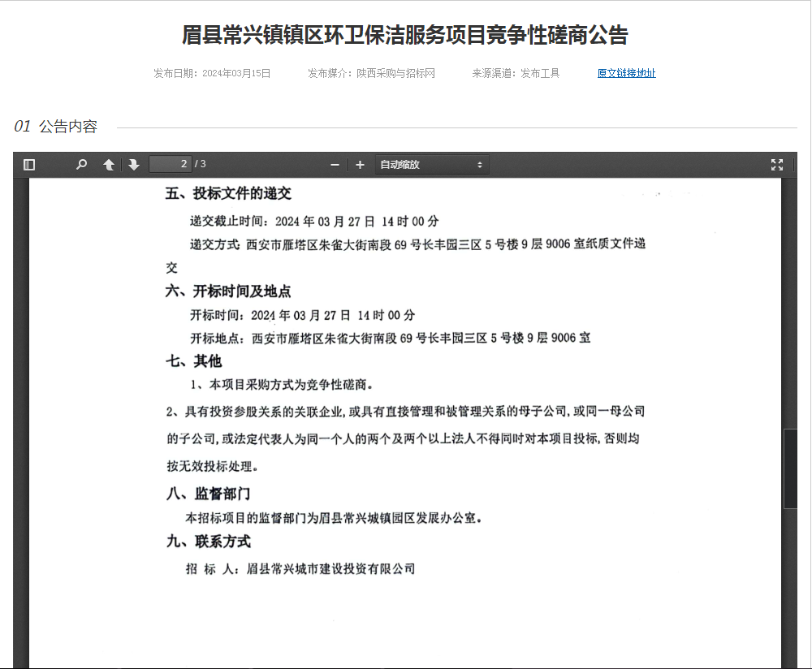Open the find-in-document search tool
This screenshot has height=669, width=812.
81,165
